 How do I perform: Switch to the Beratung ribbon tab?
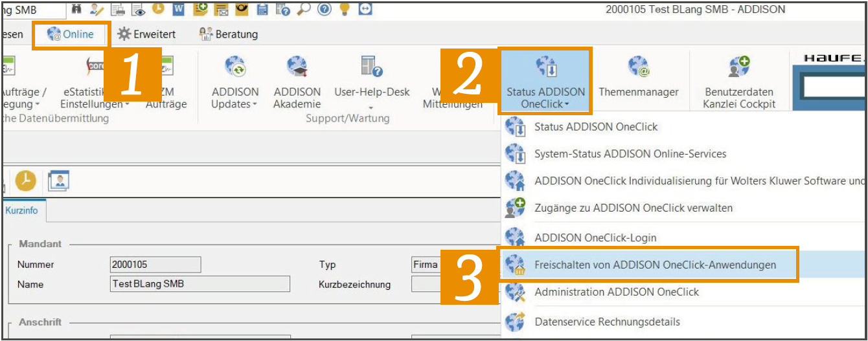(229, 34)
